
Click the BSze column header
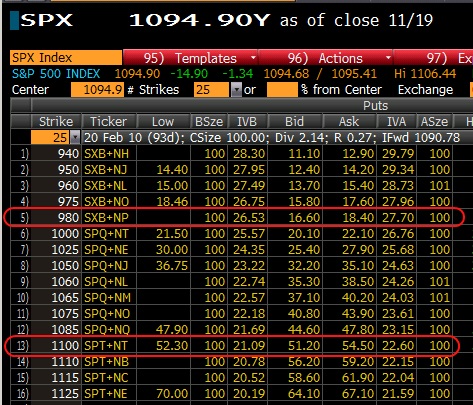209,122
